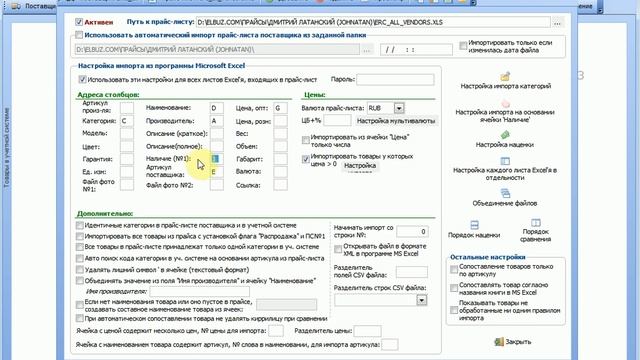Click the file date and time field

tap(416, 50)
